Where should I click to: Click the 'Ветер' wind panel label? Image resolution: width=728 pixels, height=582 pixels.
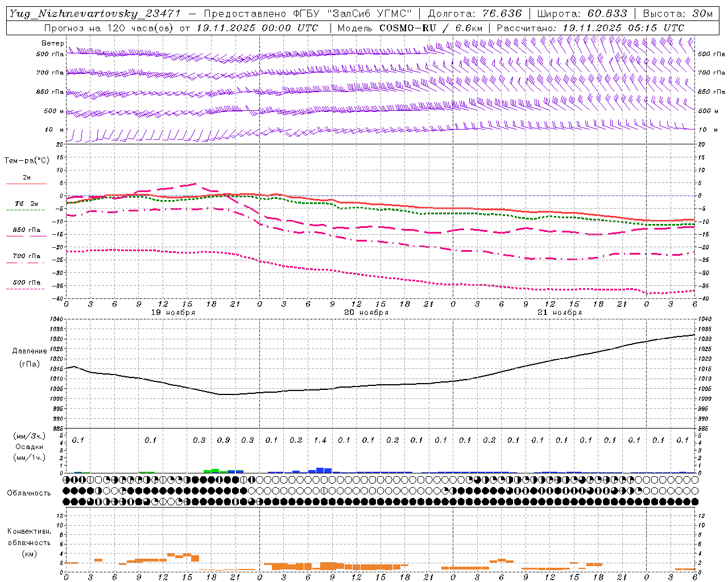(52, 43)
